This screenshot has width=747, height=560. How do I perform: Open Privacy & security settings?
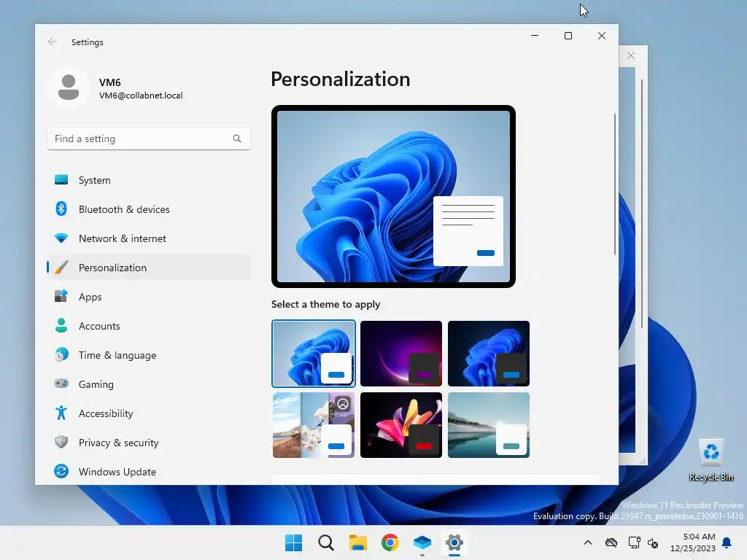(x=149, y=443)
